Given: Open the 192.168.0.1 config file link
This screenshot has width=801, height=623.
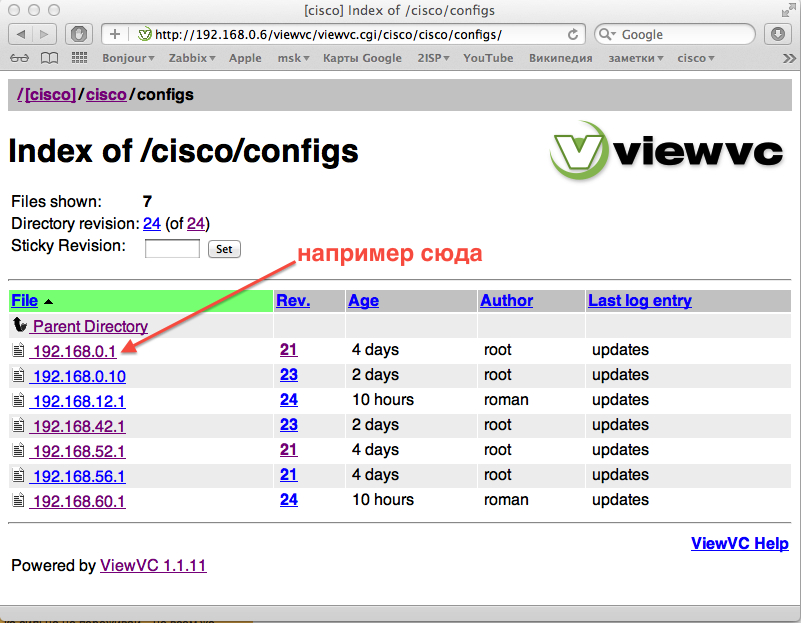Looking at the screenshot, I should tap(74, 351).
